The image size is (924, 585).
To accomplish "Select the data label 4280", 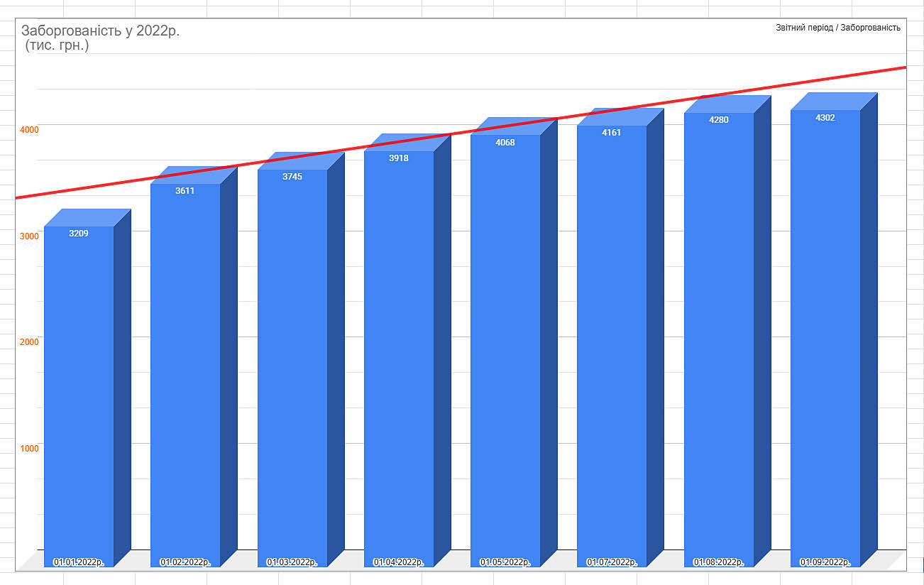I will pyautogui.click(x=718, y=119).
